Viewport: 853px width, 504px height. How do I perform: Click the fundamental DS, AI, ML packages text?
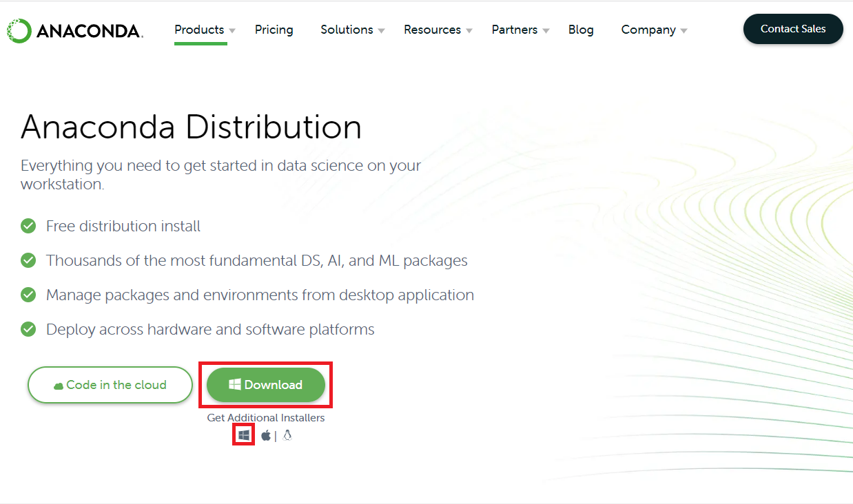click(x=257, y=260)
